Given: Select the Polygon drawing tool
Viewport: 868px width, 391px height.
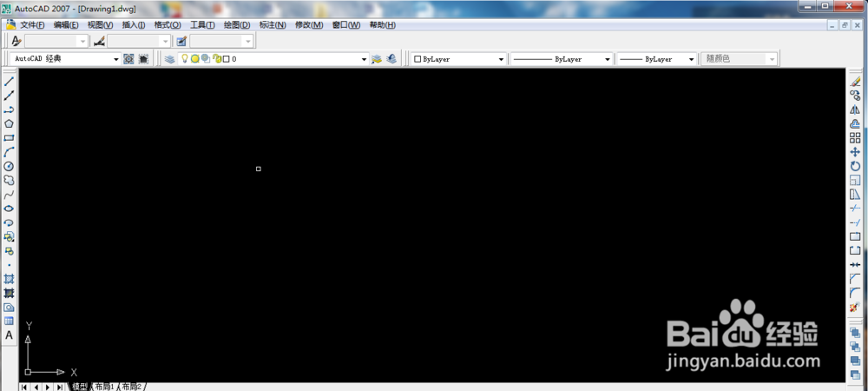Looking at the screenshot, I should [9, 124].
